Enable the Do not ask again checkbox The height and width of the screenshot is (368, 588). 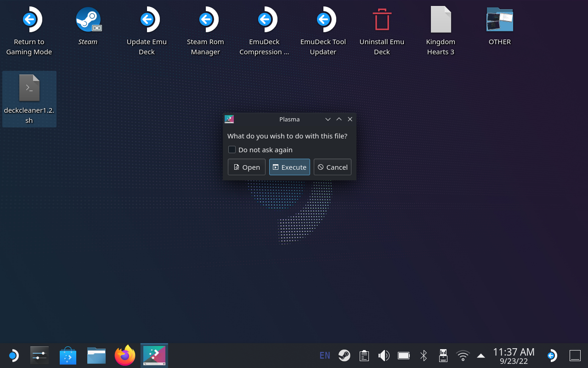coord(232,149)
